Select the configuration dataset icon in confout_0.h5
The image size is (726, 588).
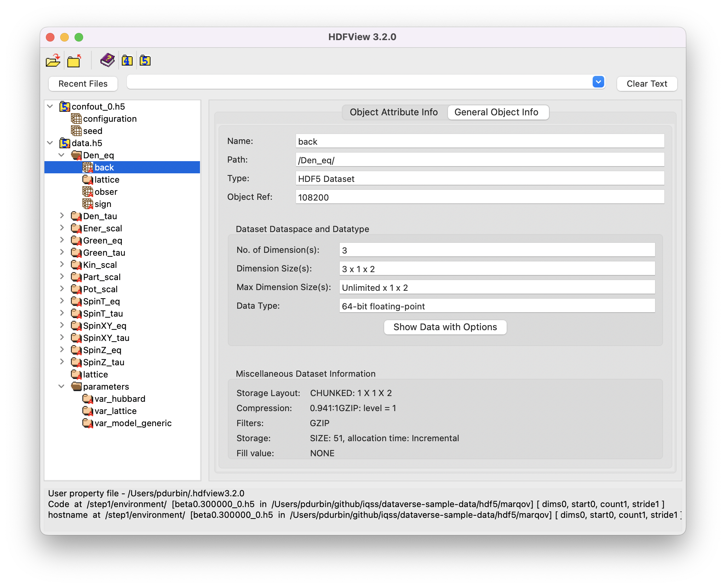click(x=77, y=119)
